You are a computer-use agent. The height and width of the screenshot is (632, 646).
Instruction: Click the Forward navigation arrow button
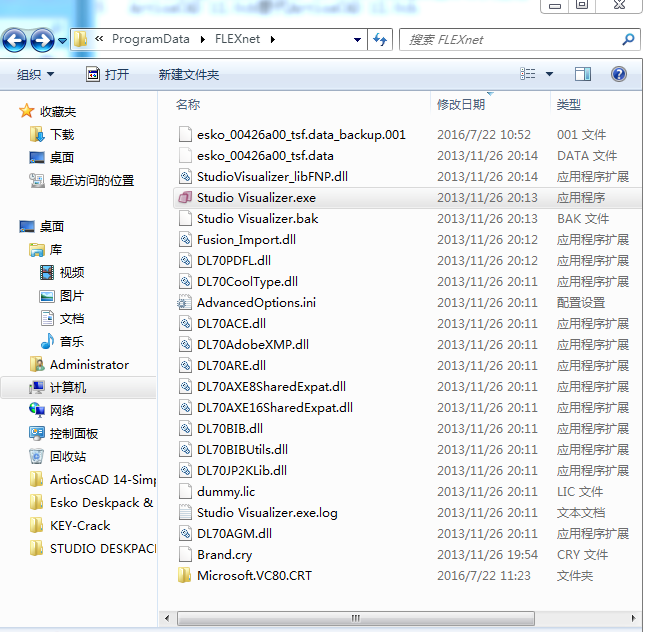pyautogui.click(x=42, y=40)
